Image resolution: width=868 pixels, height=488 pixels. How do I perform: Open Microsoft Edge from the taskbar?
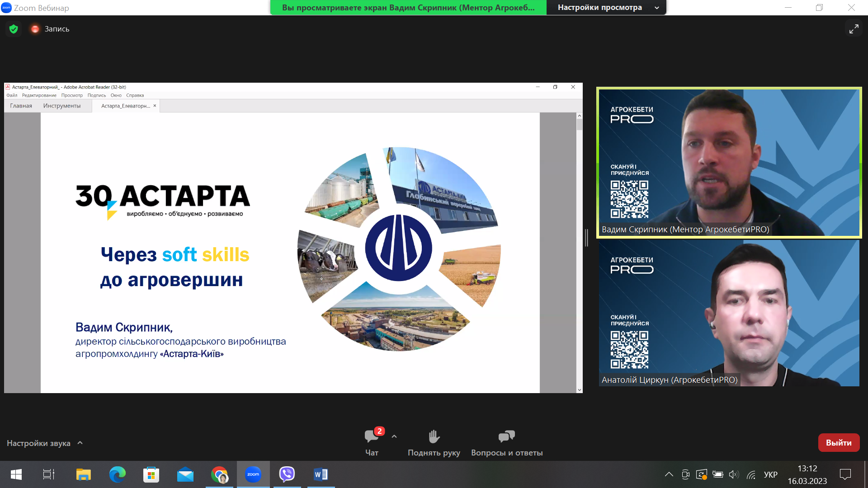click(x=117, y=474)
